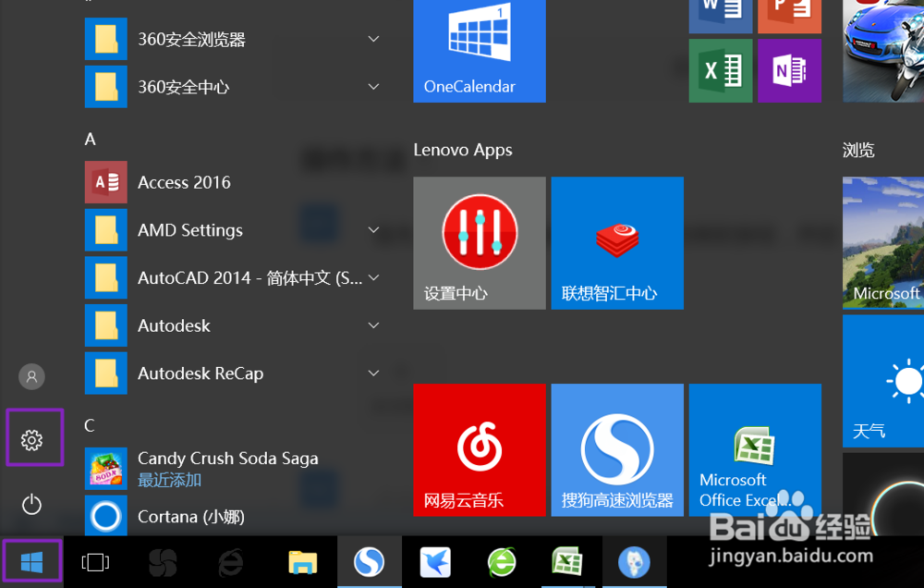
Task: Open the user account icon
Action: 31,376
